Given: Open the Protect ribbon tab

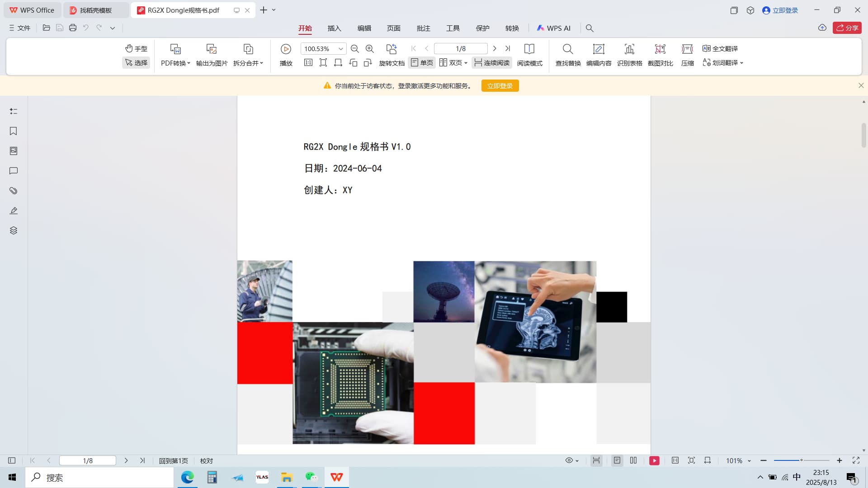Looking at the screenshot, I should tap(482, 28).
